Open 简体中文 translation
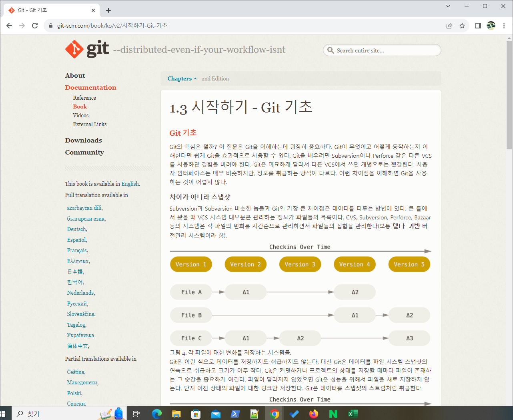 [78, 346]
